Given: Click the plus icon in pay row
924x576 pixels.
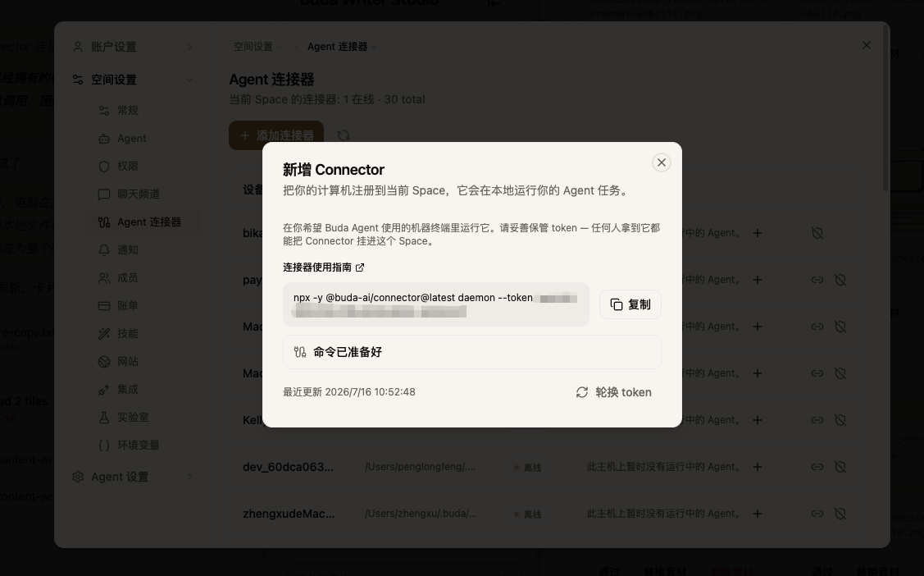Looking at the screenshot, I should [758, 280].
